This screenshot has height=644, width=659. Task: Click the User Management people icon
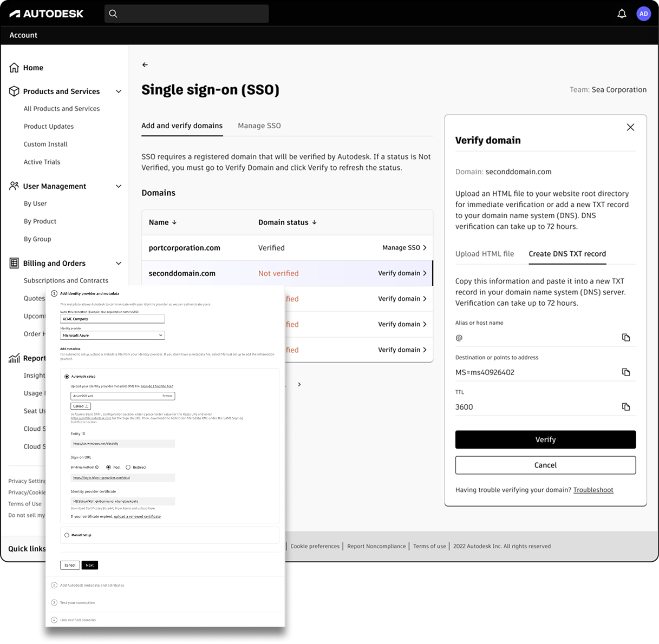click(14, 186)
